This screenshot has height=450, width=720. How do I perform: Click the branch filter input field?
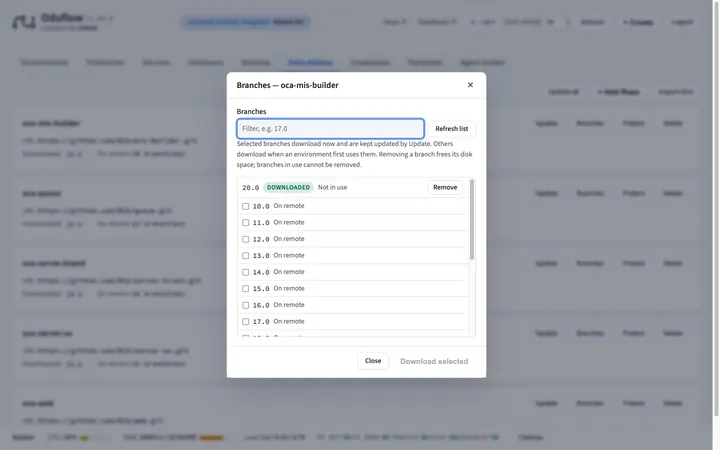[x=330, y=129]
